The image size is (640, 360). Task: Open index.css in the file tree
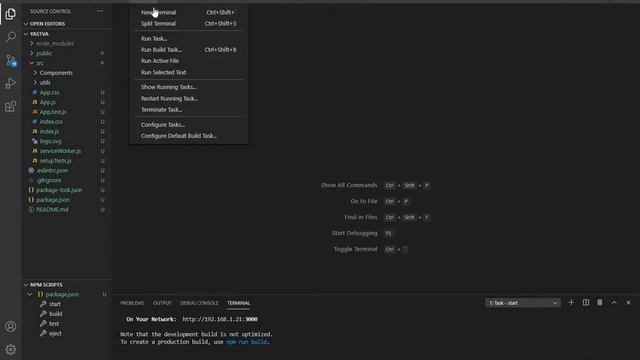coord(51,122)
